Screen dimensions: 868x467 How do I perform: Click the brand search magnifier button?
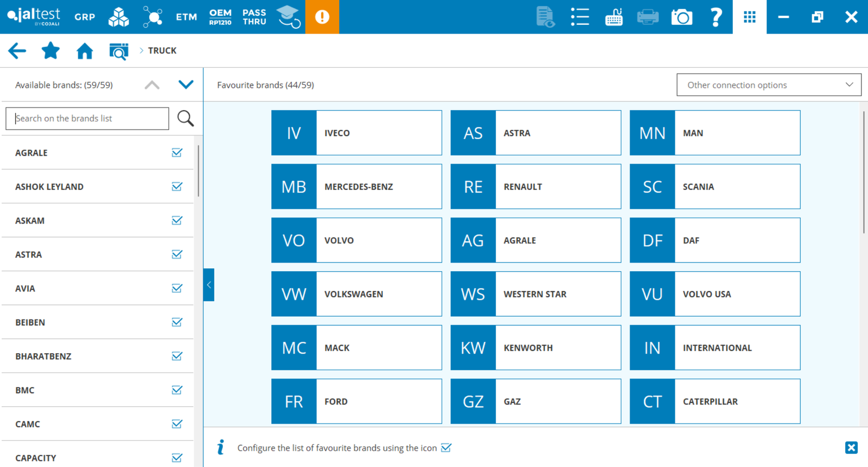pos(186,118)
